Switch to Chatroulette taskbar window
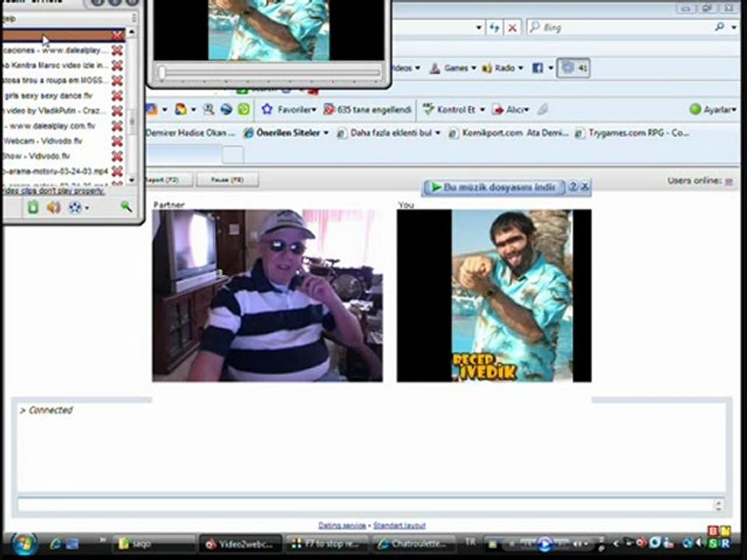 coord(413,544)
